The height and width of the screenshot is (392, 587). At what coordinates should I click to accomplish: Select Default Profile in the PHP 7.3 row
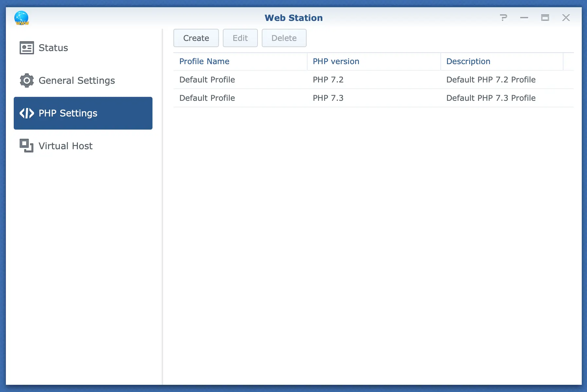[x=207, y=98]
